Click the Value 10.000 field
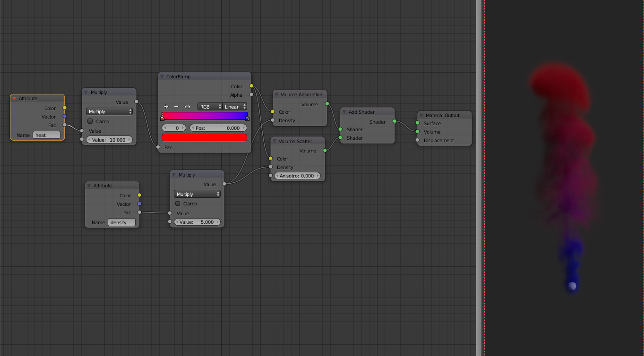 click(109, 140)
